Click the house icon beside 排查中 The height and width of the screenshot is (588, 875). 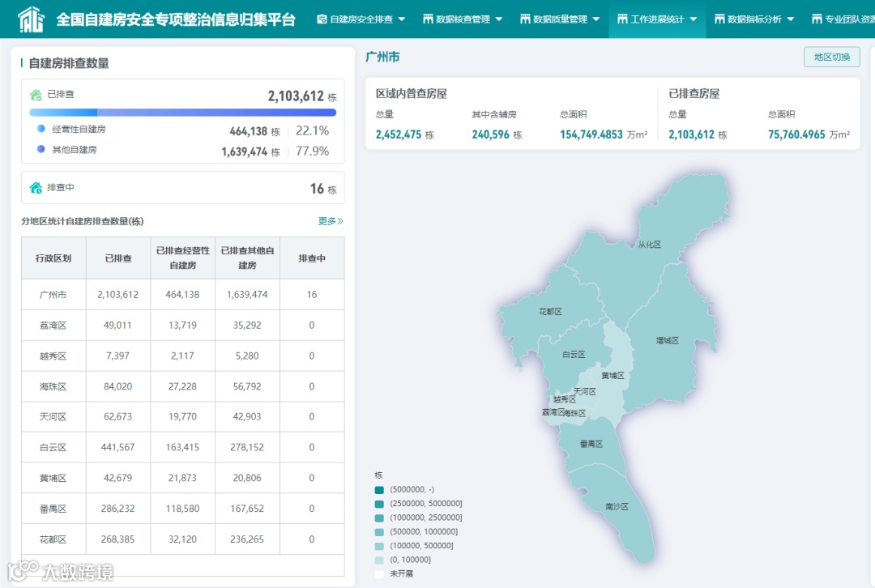(37, 187)
